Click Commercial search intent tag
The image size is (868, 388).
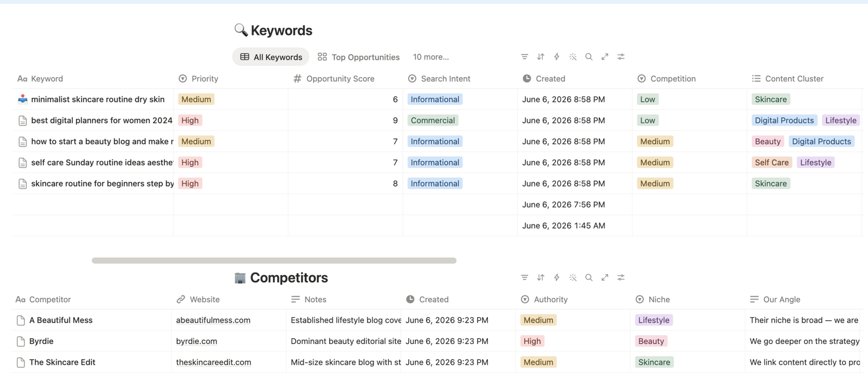pos(433,120)
